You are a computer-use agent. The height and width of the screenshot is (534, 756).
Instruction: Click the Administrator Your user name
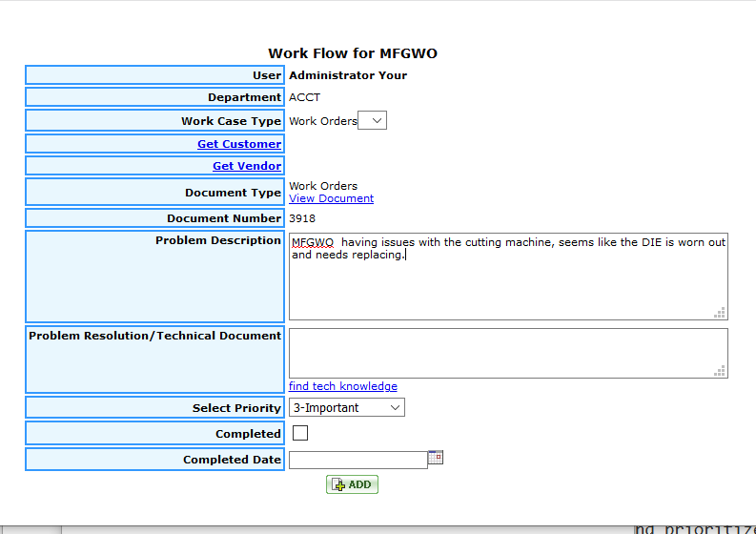[x=348, y=75]
